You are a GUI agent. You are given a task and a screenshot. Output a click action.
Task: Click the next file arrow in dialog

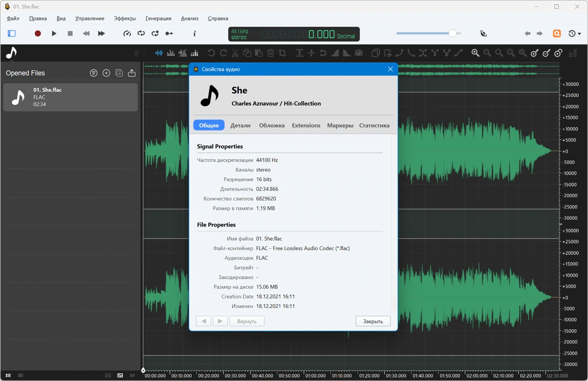pos(220,321)
